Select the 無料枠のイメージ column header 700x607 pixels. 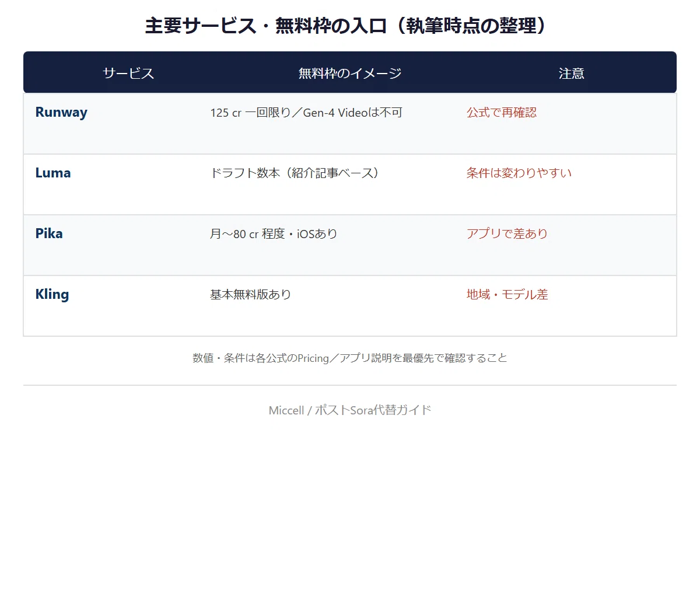point(350,73)
